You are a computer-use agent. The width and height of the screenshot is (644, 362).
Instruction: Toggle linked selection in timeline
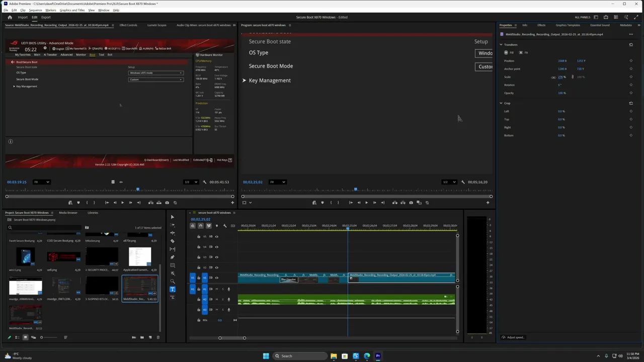209,226
